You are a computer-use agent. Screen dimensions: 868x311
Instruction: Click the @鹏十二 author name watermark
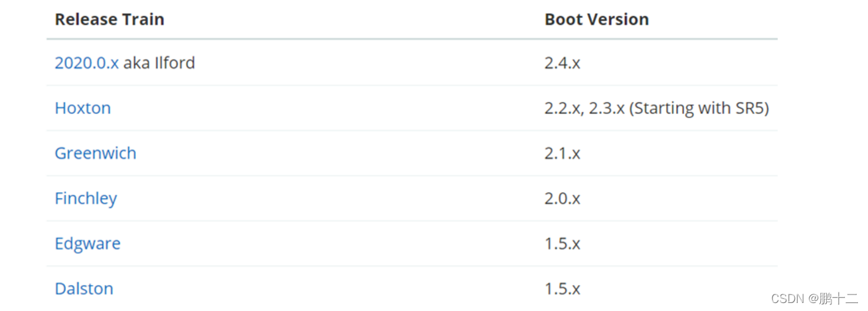pos(833,299)
